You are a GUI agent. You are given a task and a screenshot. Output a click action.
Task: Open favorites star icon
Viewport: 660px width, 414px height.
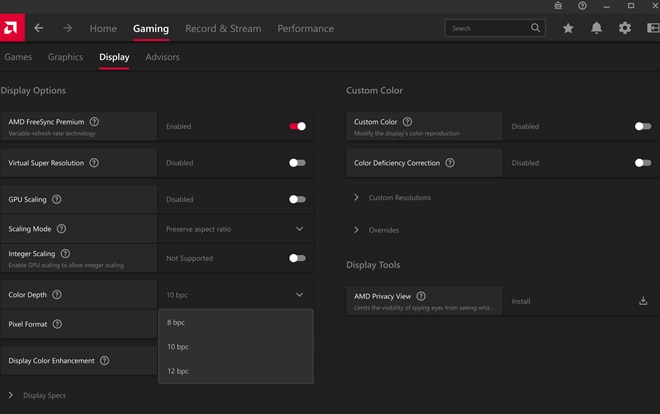pyautogui.click(x=568, y=28)
